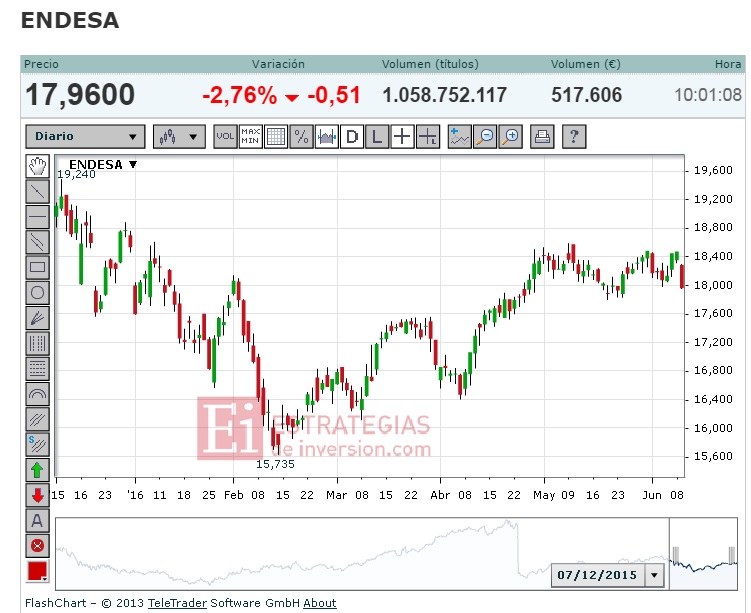Viewport: 751px width, 613px height.
Task: Enable the crosshair cursor
Action: (x=402, y=136)
